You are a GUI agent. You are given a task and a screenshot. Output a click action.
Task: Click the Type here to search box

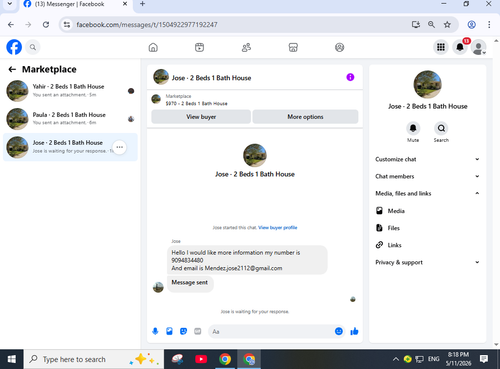click(94, 359)
